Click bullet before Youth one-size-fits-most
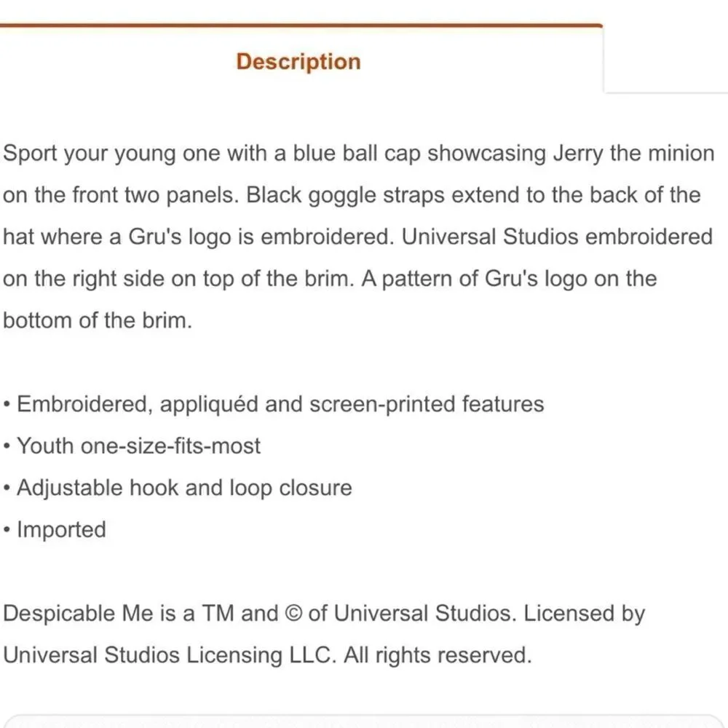The height and width of the screenshot is (728, 728). point(7,446)
